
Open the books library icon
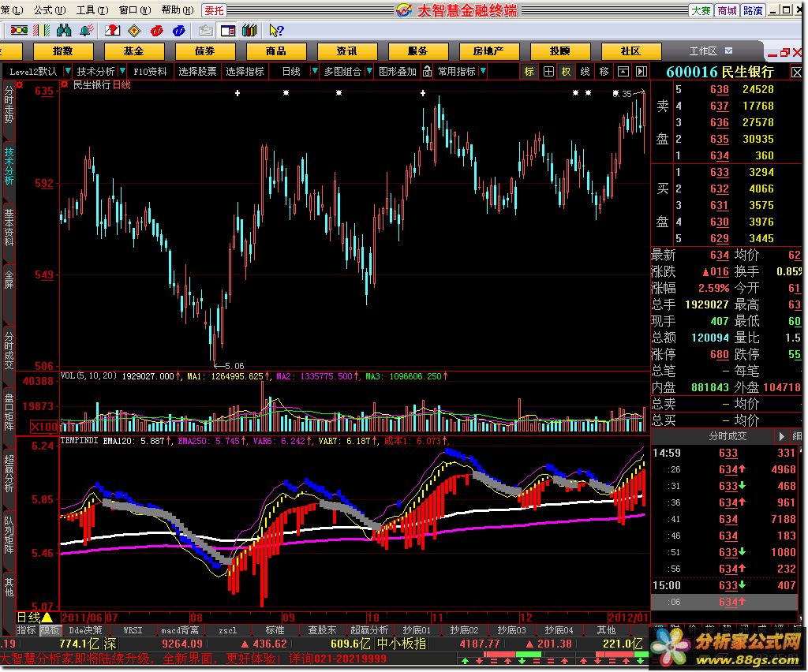249,31
